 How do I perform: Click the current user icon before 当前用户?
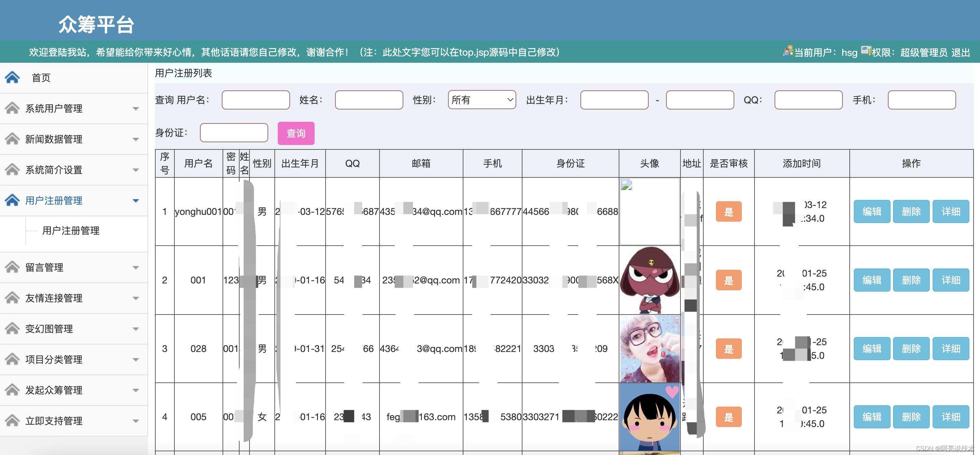click(x=788, y=51)
